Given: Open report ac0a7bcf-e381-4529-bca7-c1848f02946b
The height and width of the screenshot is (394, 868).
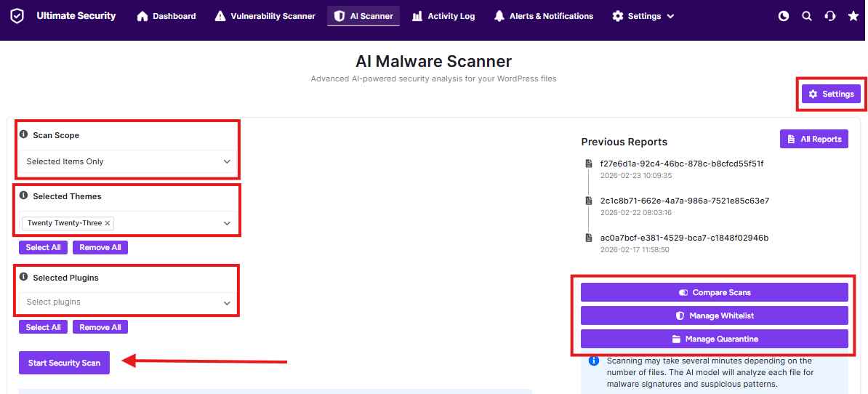Looking at the screenshot, I should click(684, 238).
